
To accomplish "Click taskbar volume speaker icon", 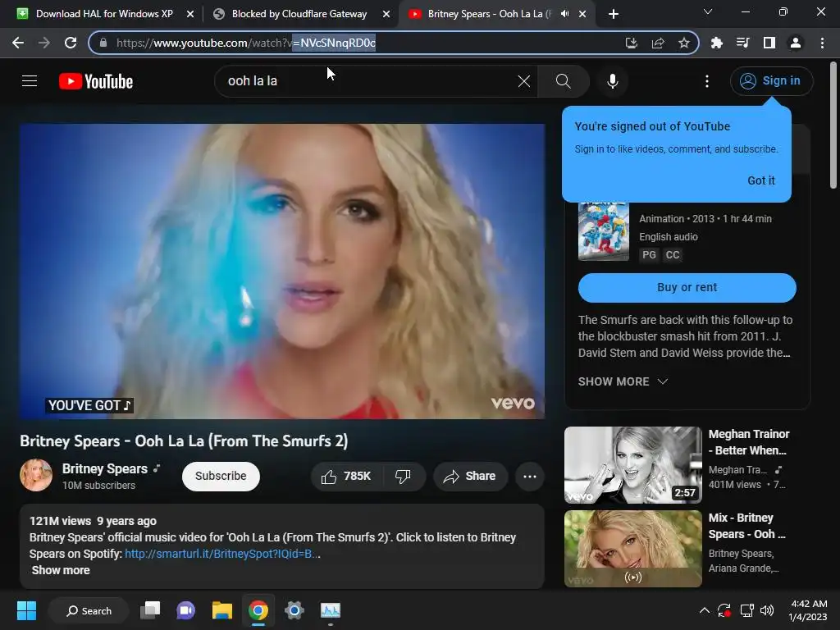I will click(x=767, y=610).
